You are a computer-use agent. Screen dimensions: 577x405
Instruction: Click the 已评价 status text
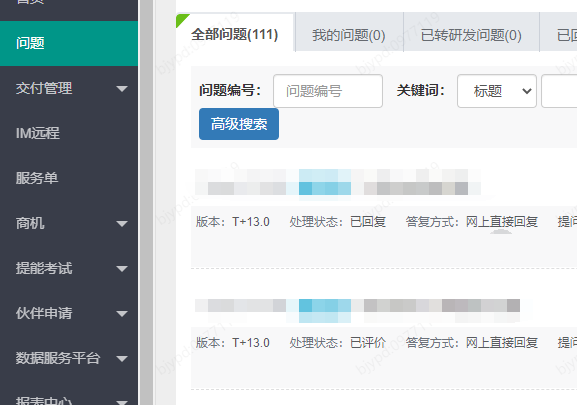coord(368,343)
